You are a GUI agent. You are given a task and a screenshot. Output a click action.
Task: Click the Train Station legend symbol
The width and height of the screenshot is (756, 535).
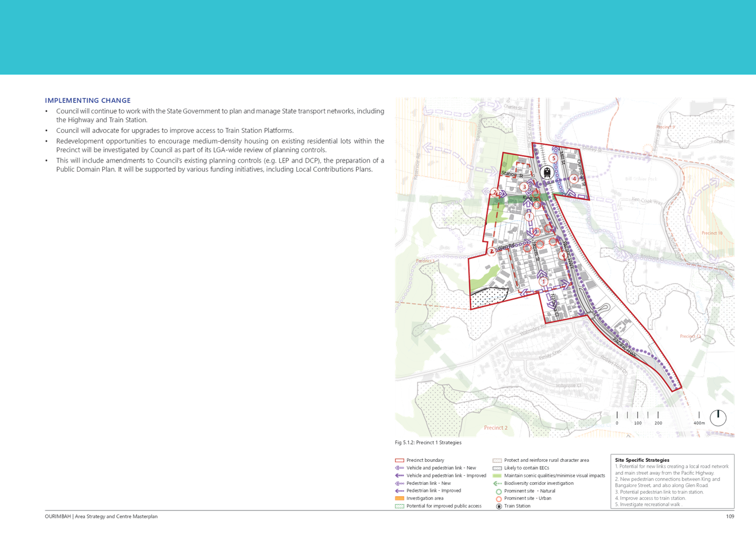(498, 506)
